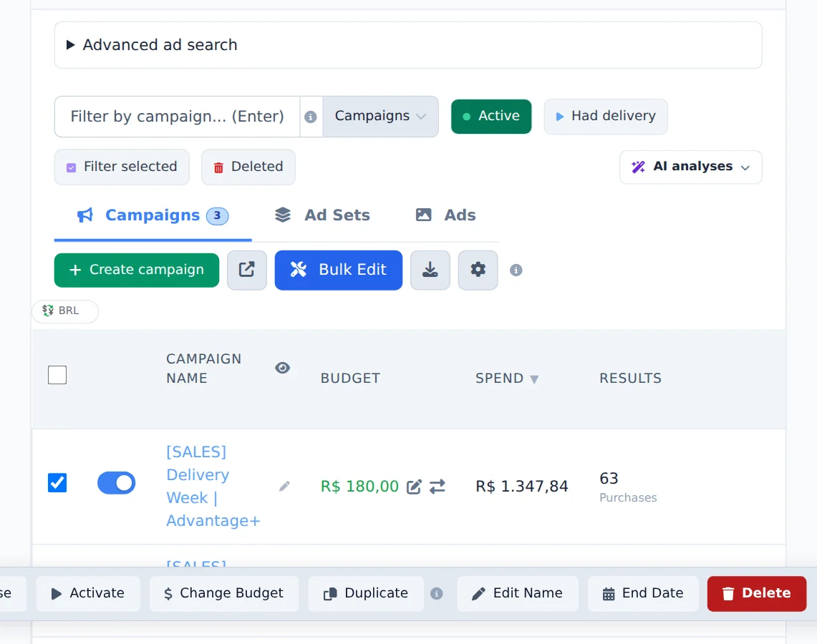Screen dimensions: 817x644
Task: Click the 63 Purchases result value
Action: coord(628,487)
